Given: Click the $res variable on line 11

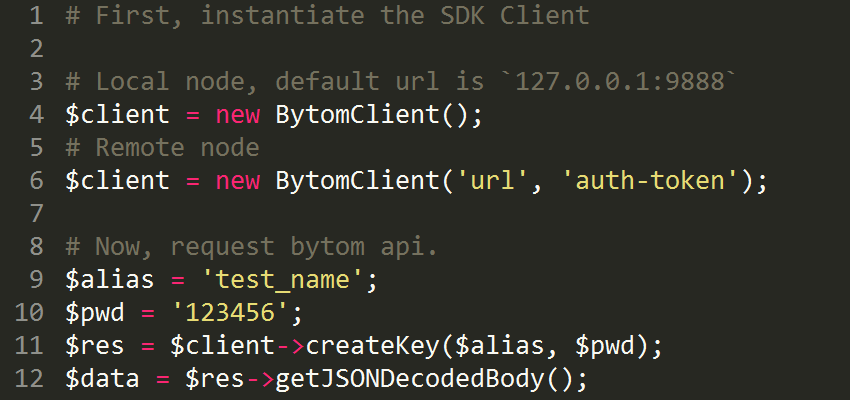Looking at the screenshot, I should (95, 346).
